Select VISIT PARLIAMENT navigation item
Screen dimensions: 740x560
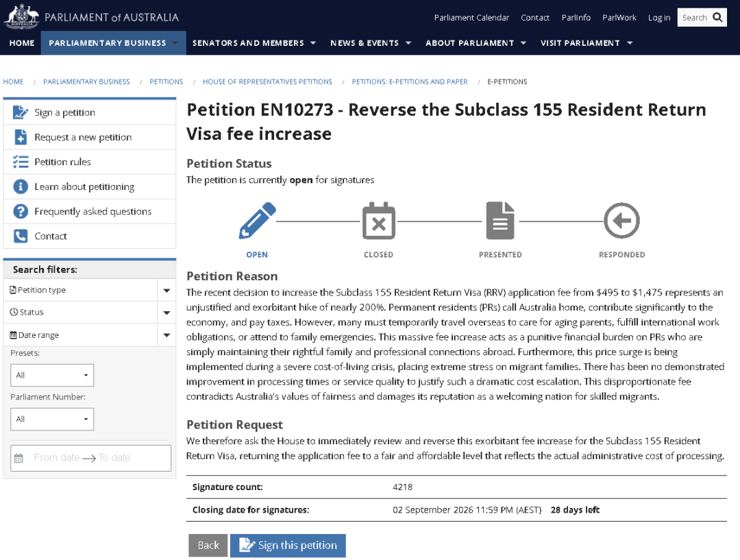click(x=580, y=43)
